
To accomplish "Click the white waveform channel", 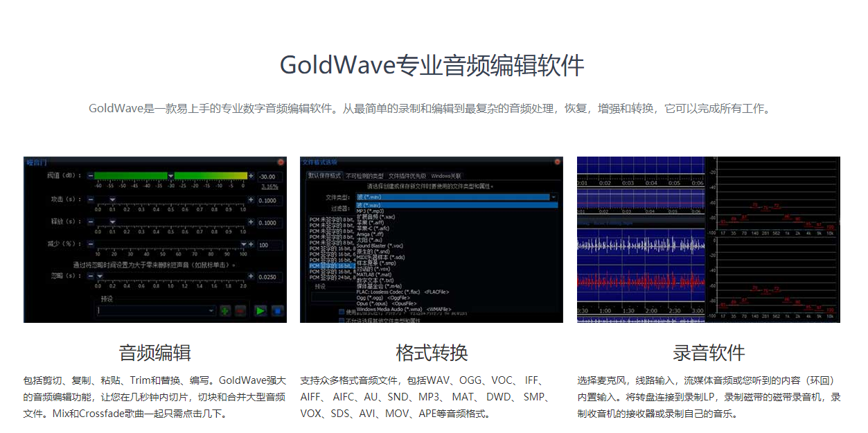I will click(x=641, y=245).
